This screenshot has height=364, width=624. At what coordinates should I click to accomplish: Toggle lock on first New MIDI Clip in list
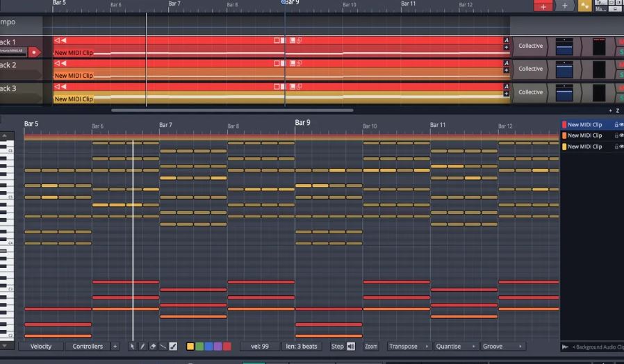pos(616,124)
